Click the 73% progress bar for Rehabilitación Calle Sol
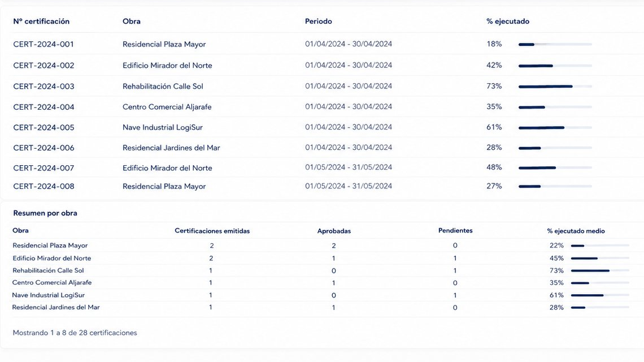644x362 pixels. (555, 87)
